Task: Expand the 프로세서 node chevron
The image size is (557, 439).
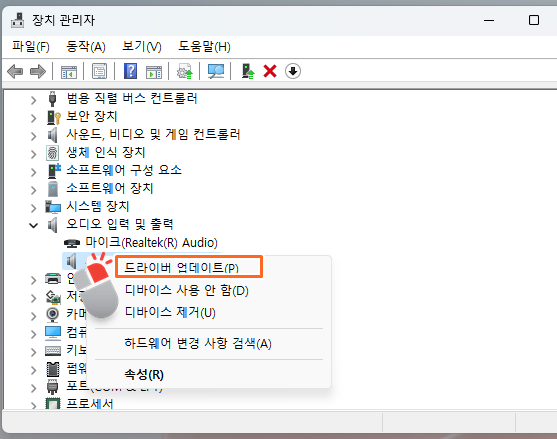Action: (33, 405)
